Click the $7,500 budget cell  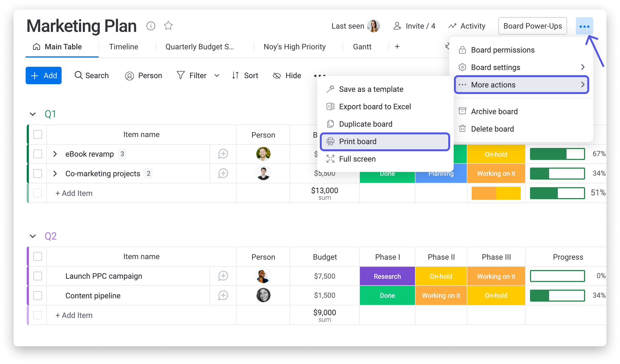point(324,276)
